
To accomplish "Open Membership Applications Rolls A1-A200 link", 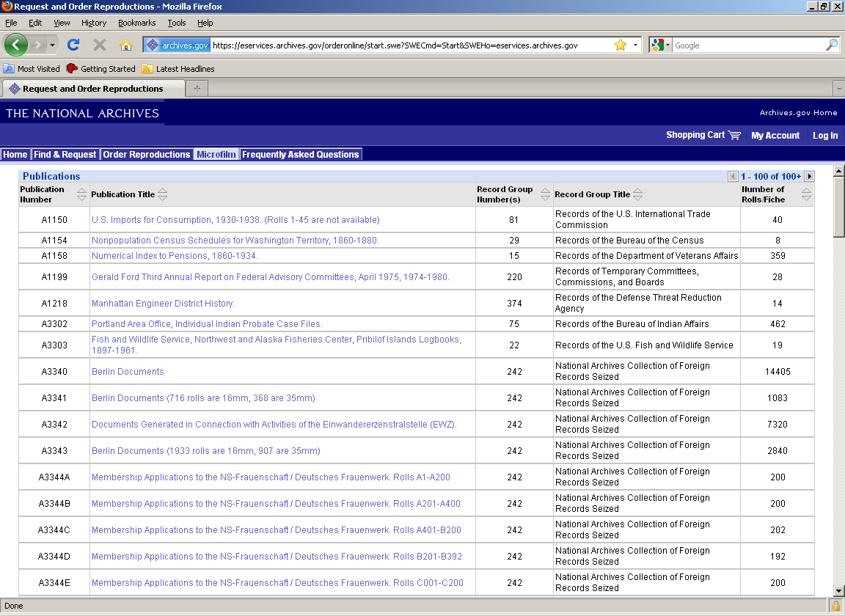I will pos(271,477).
